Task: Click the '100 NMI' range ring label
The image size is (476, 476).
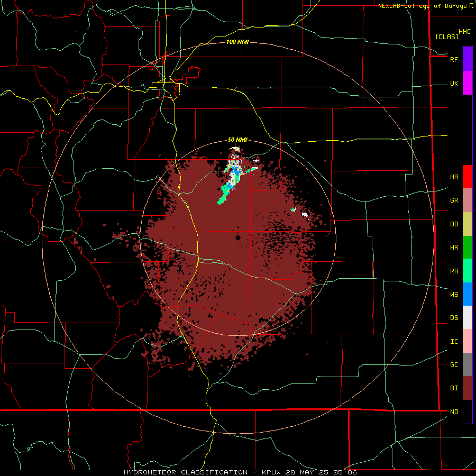Action: coord(237,42)
